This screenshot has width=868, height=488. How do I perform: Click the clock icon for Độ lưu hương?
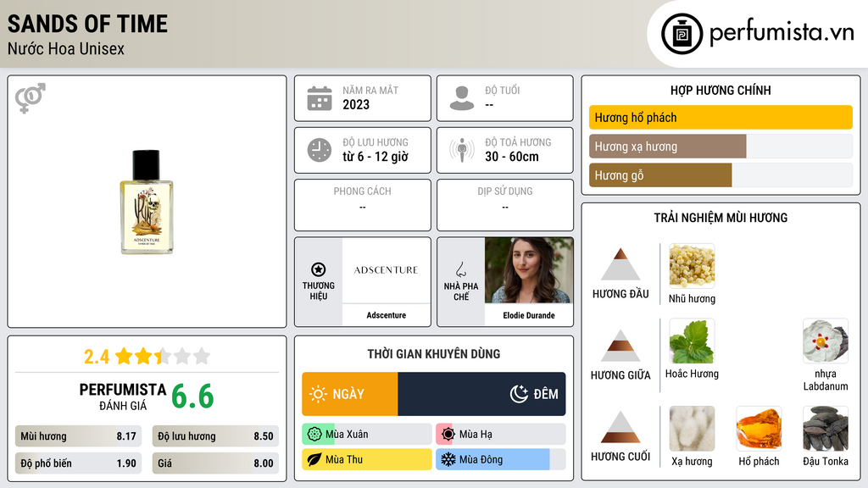(320, 150)
